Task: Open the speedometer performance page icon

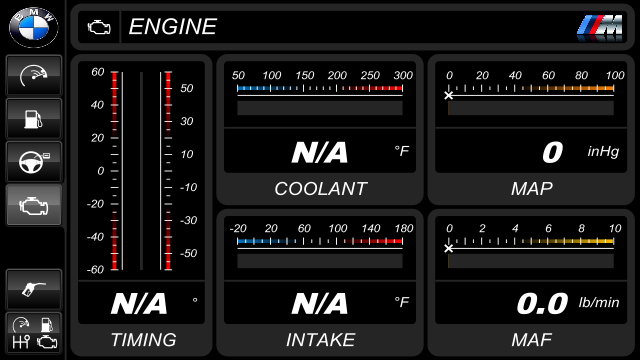Action: [34, 76]
